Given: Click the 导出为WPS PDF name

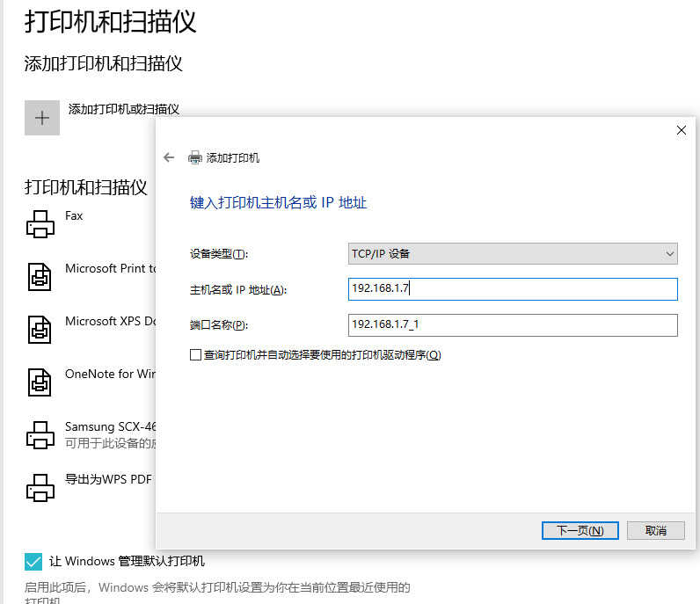Looking at the screenshot, I should [108, 479].
